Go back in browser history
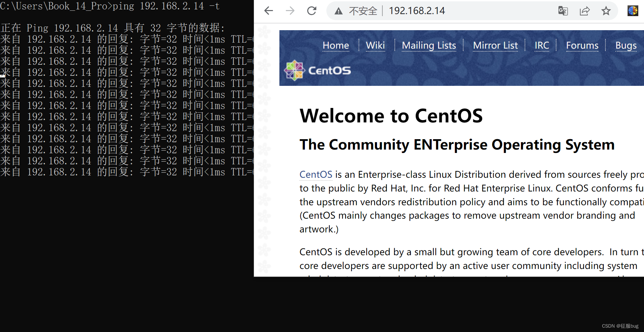Screen dimensions: 644x332 269,11
